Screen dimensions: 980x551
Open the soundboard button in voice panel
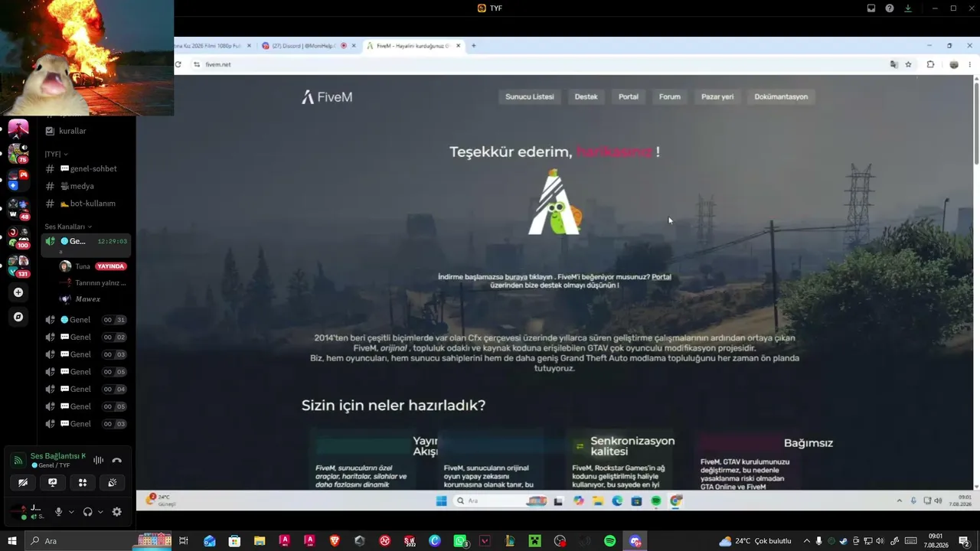[x=113, y=482]
